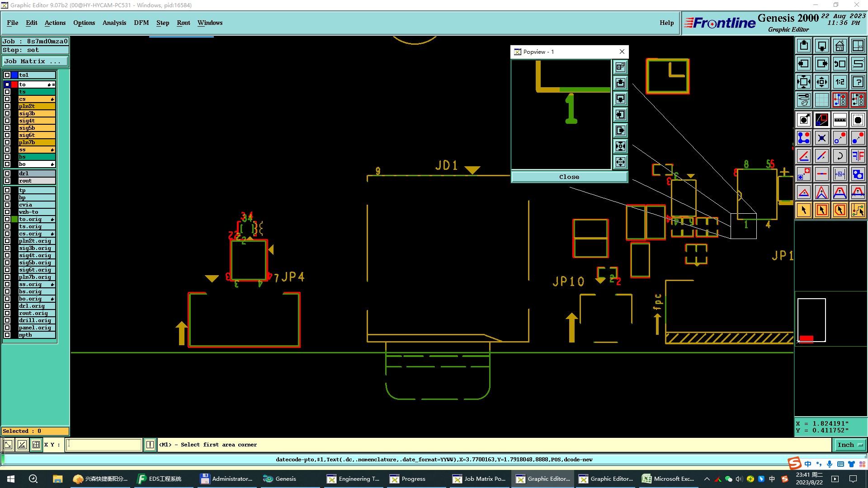868x488 pixels.
Task: Toggle the checkbox for layer ts
Action: click(7, 92)
